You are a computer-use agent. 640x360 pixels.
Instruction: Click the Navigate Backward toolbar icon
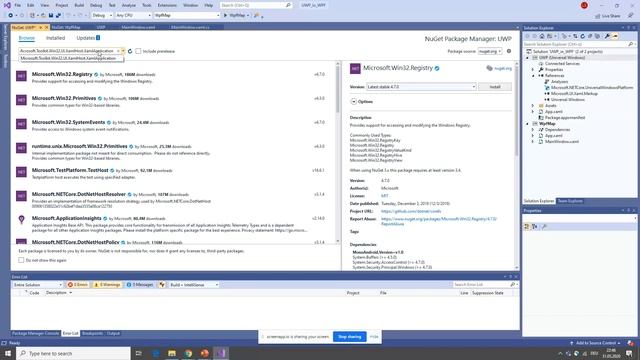tap(11, 16)
